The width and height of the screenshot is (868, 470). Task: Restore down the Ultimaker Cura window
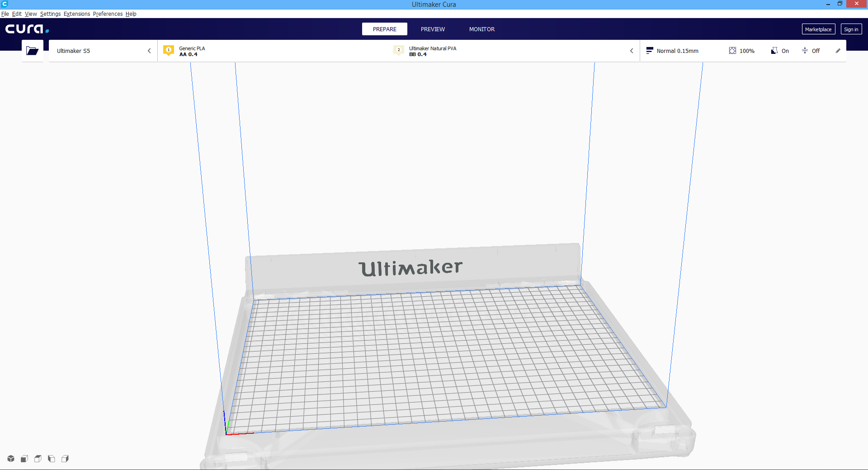click(840, 4)
